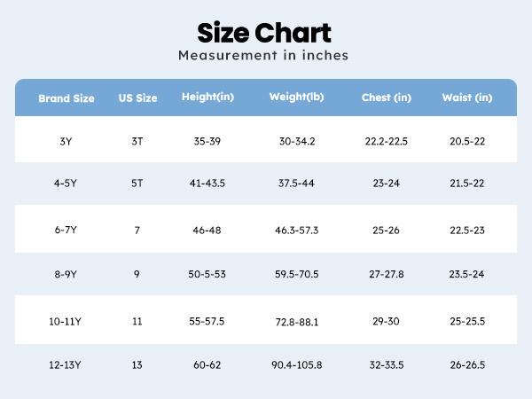Viewport: 532px width, 399px height.
Task: Click the 46-48 height cell
Action: pos(209,230)
